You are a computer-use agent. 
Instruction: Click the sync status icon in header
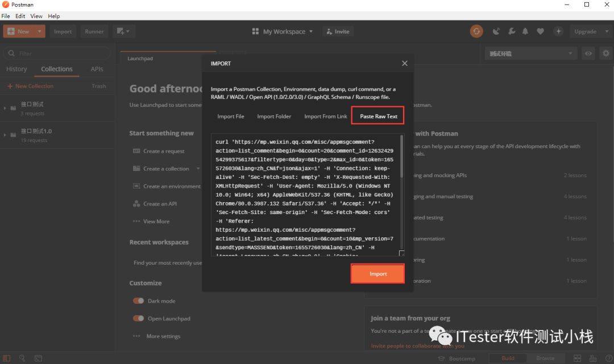point(476,31)
